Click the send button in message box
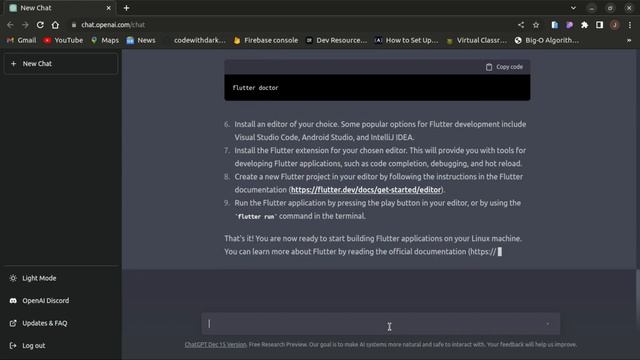The width and height of the screenshot is (640, 360). coord(548,324)
